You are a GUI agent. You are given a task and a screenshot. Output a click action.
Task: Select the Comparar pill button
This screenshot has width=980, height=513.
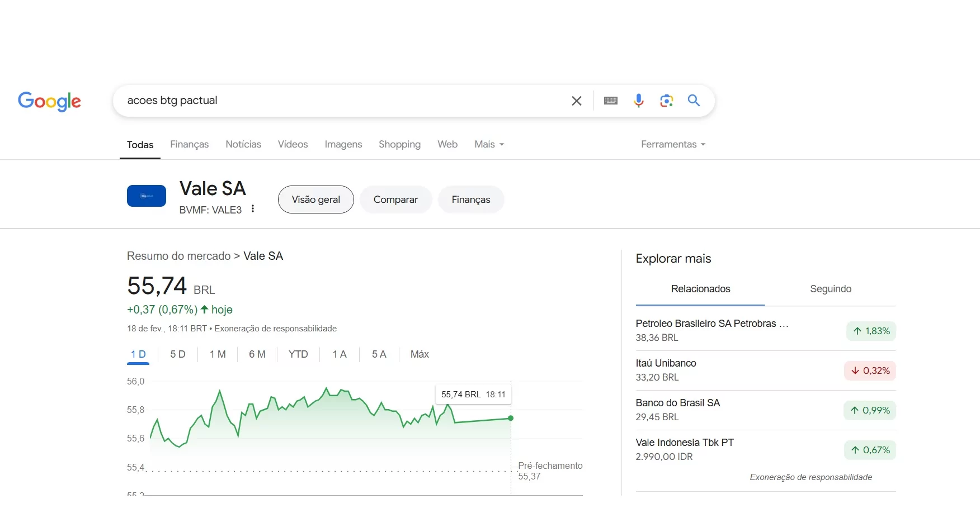point(395,199)
